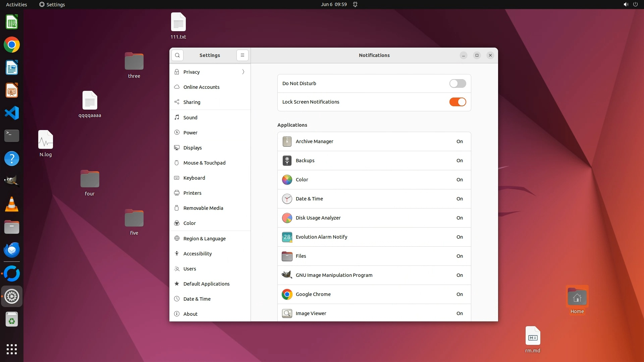The height and width of the screenshot is (362, 644).
Task: Open the Settings hamburger menu button
Action: coord(242,55)
